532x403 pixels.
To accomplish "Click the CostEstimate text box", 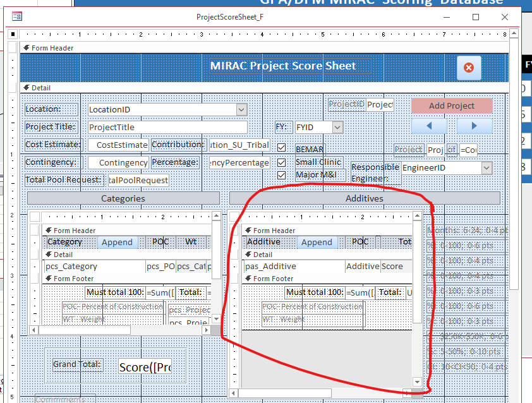I will click(118, 145).
